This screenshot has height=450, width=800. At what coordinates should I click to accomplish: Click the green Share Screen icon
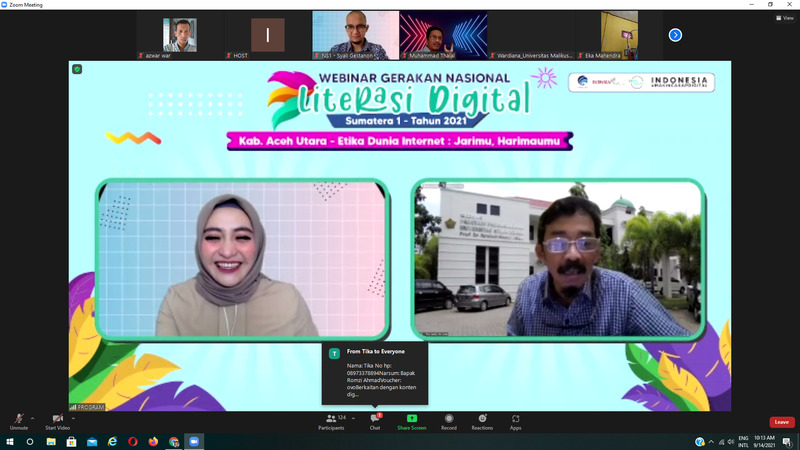411,419
